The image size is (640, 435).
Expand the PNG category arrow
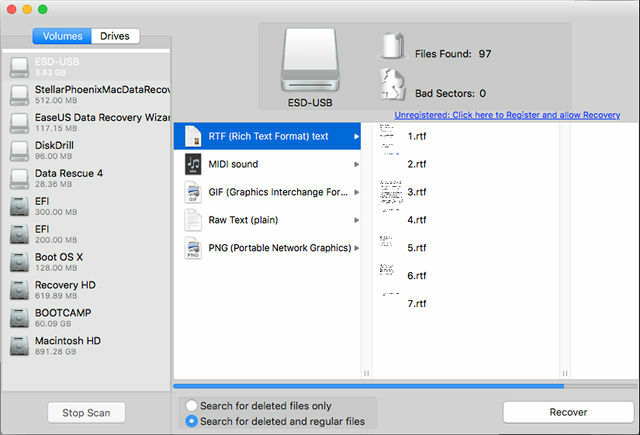click(356, 248)
